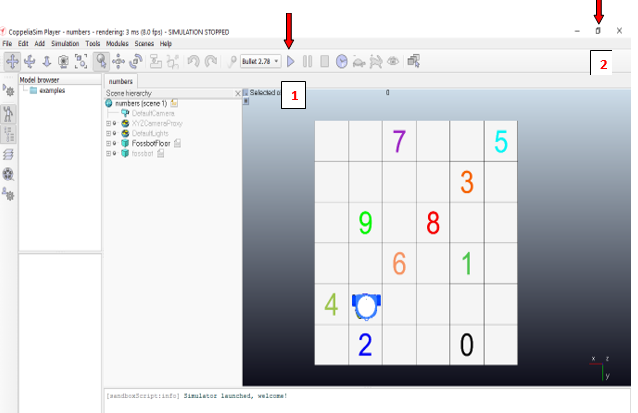Screen dimensions: 638x413
Task: Slow down simulation with turtle icon
Action: (359, 62)
